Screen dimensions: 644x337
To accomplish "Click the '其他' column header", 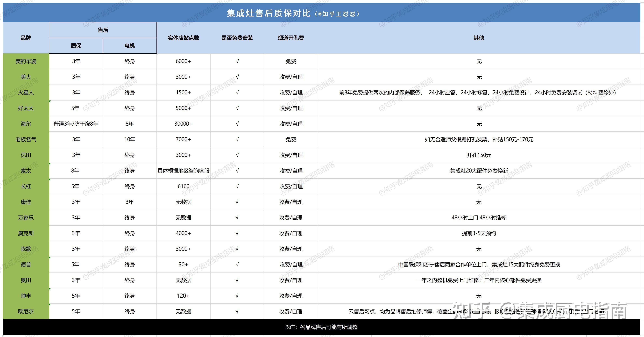I will [479, 38].
